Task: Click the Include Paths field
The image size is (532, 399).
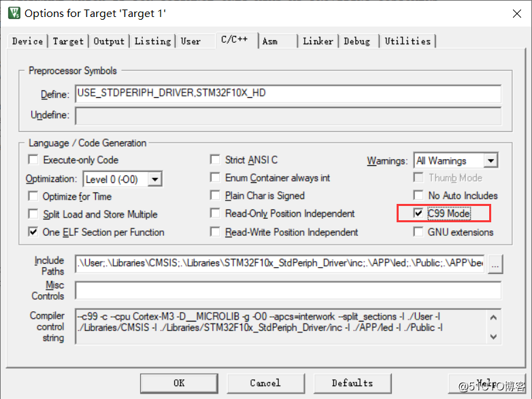Action: coord(280,264)
